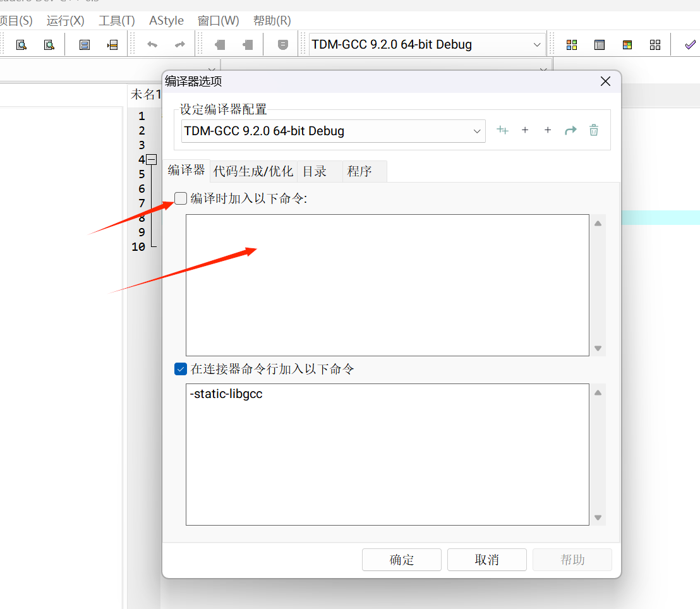Image resolution: width=700 pixels, height=609 pixels.
Task: Open the 'AStyle' menu
Action: [166, 21]
